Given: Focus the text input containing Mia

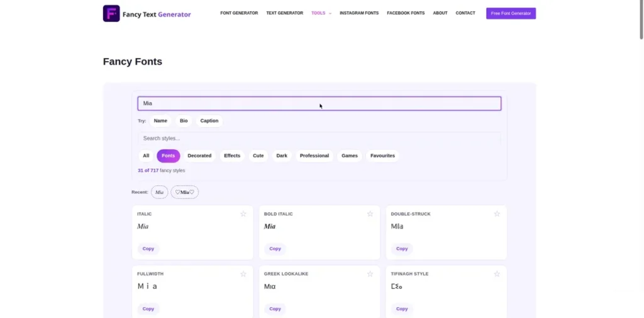Looking at the screenshot, I should click(x=319, y=104).
